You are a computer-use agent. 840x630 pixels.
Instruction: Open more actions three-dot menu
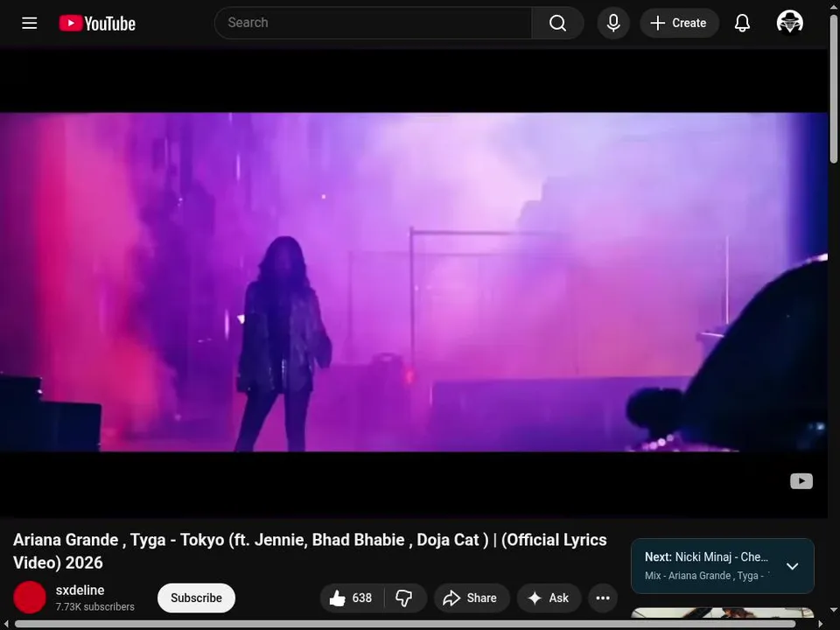point(603,598)
